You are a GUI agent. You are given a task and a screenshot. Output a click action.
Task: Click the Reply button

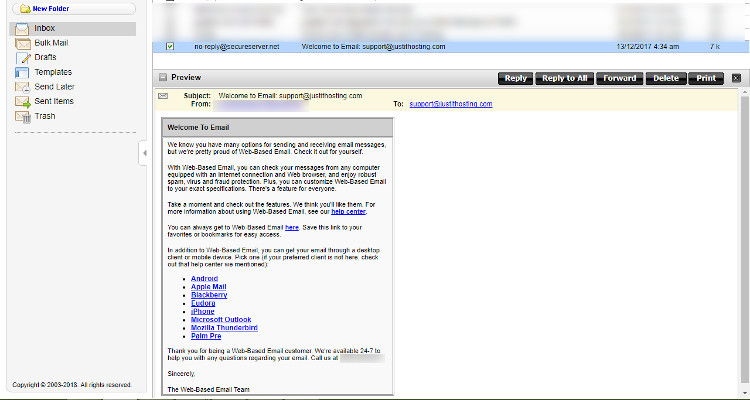click(x=515, y=78)
